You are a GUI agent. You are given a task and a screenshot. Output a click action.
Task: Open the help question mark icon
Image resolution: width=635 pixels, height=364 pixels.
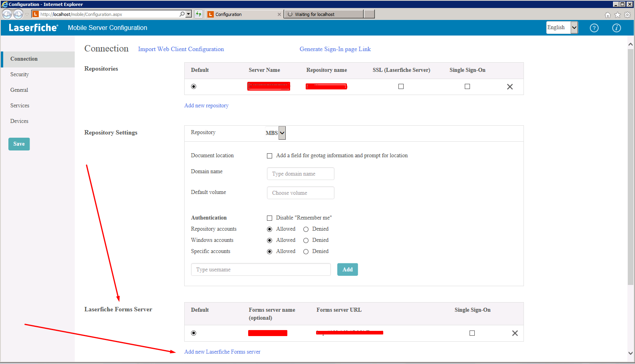(x=594, y=28)
